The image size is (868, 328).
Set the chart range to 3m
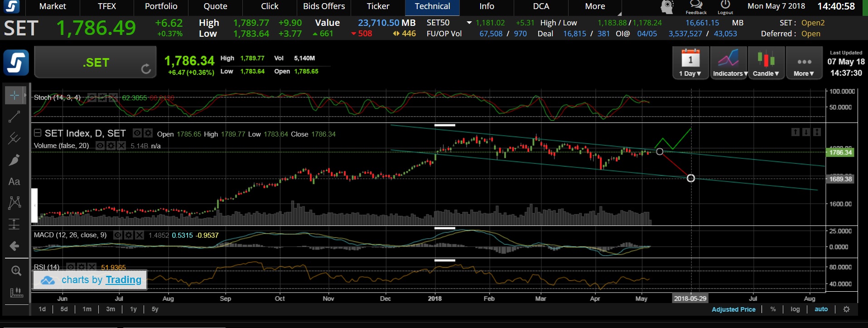pyautogui.click(x=110, y=309)
